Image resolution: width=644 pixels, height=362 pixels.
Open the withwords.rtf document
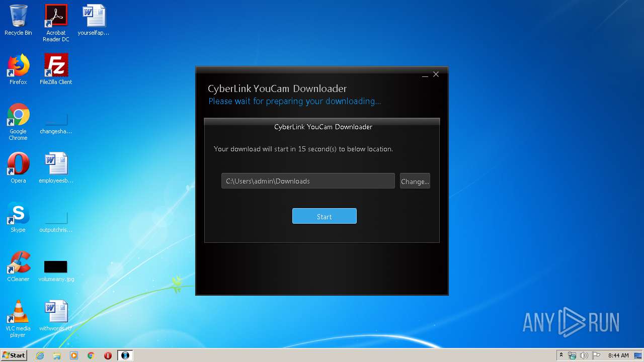click(x=56, y=316)
